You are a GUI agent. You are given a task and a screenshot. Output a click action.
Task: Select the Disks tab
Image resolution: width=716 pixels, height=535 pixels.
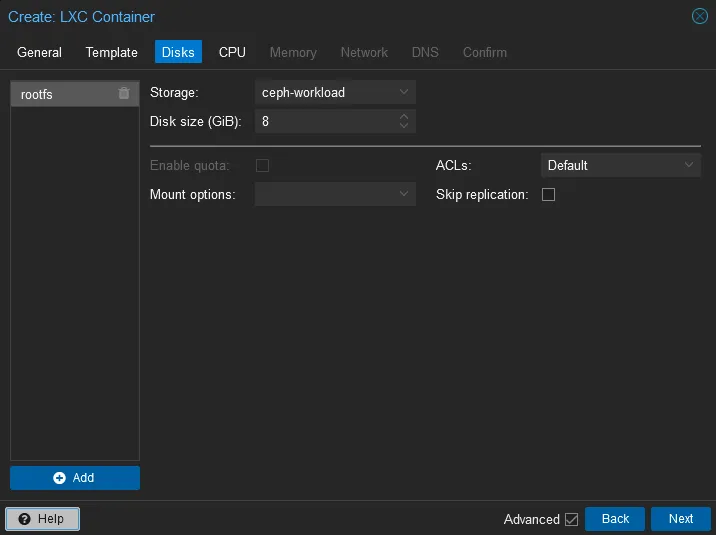point(178,52)
